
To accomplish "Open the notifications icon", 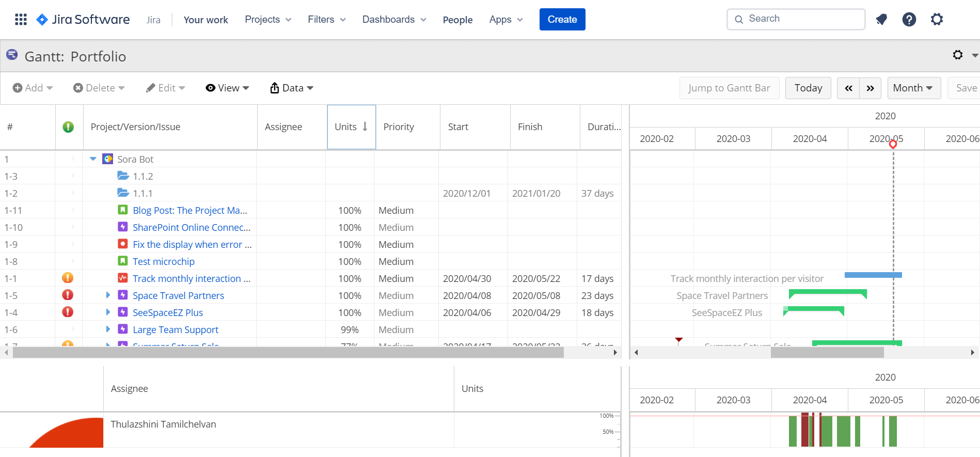I will coord(881,20).
